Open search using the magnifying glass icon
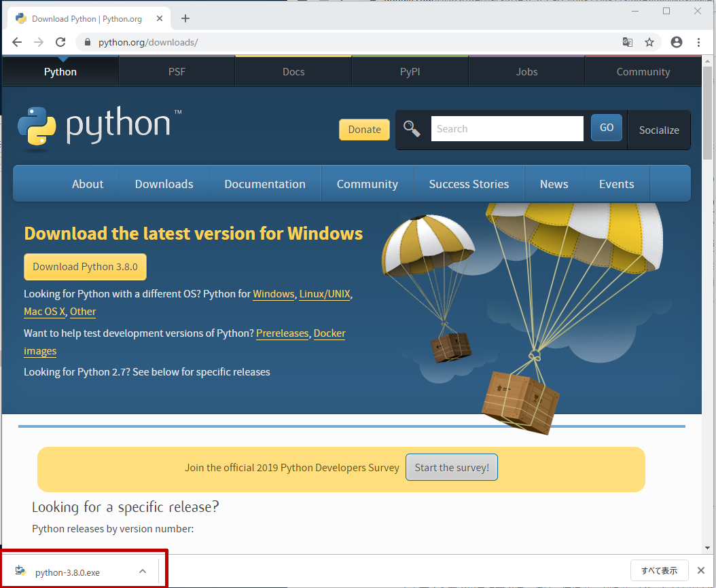Image resolution: width=716 pixels, height=588 pixels. pos(412,128)
